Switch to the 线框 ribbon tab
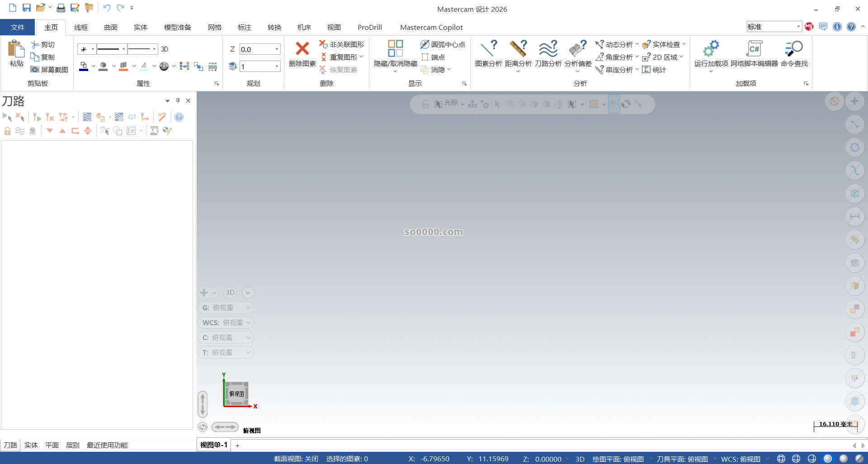This screenshot has width=868, height=464. (80, 27)
